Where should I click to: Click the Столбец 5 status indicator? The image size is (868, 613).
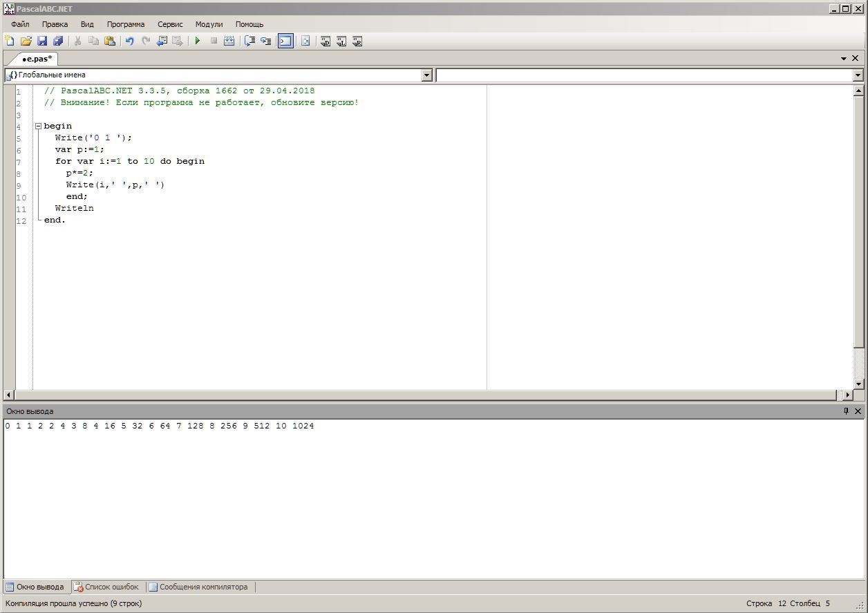(810, 603)
